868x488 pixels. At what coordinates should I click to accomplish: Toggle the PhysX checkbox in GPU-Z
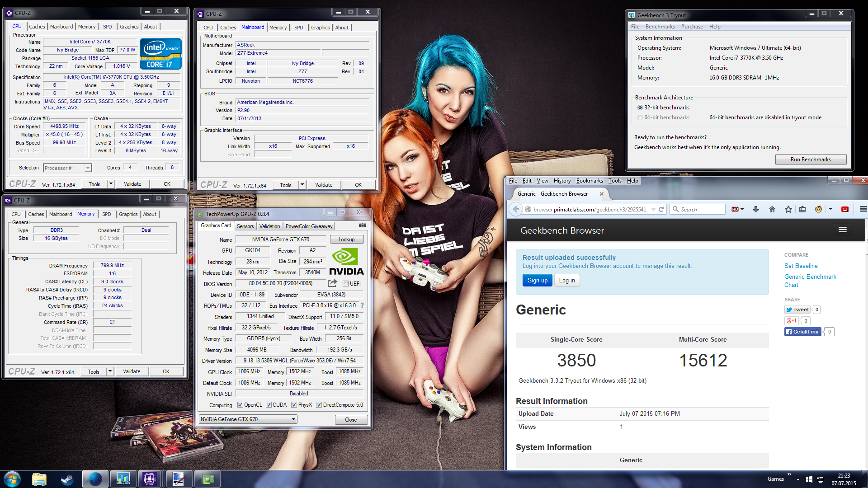pos(294,405)
